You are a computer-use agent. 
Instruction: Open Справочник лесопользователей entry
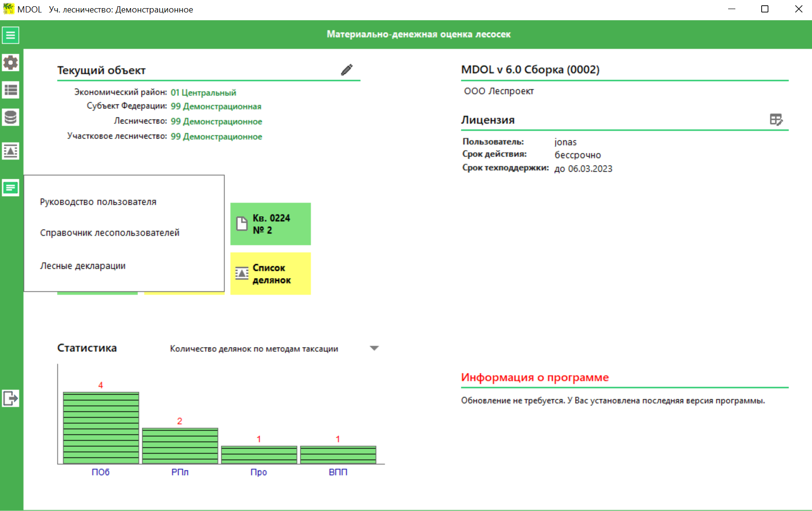(x=110, y=232)
